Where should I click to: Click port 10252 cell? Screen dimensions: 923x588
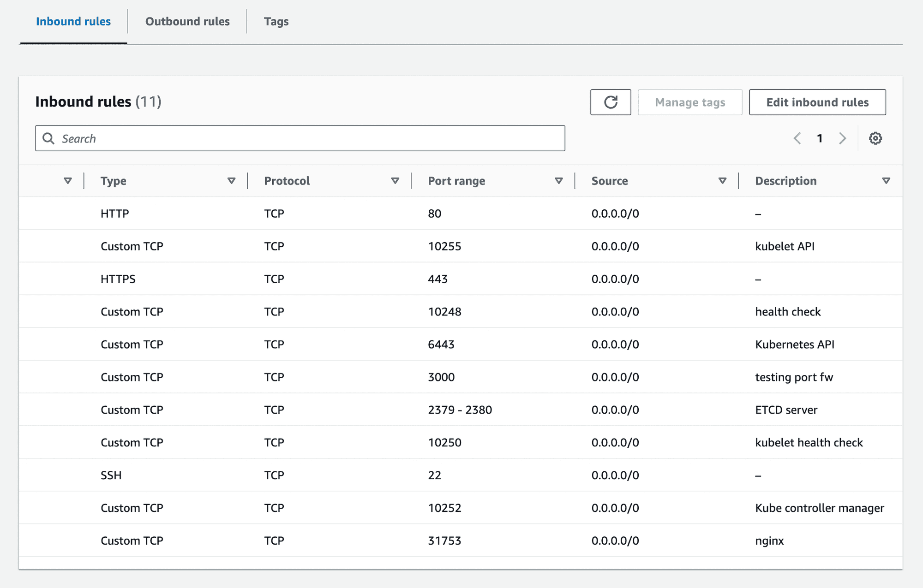click(444, 508)
